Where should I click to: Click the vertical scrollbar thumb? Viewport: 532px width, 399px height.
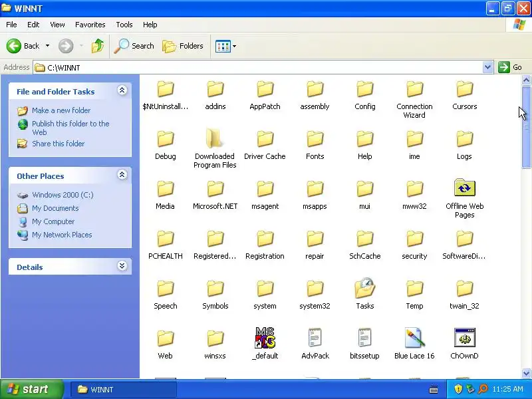(x=526, y=127)
